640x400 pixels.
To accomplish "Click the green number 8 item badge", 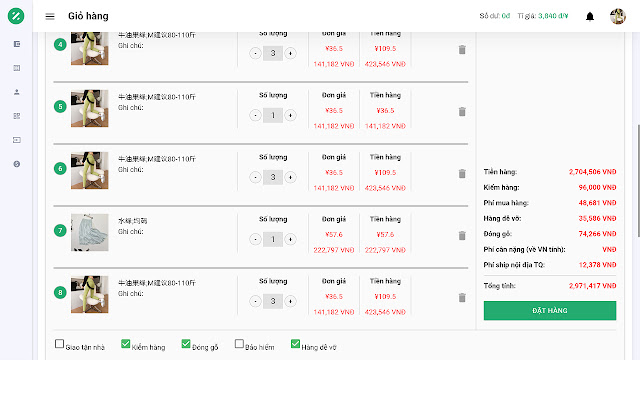I will [60, 293].
